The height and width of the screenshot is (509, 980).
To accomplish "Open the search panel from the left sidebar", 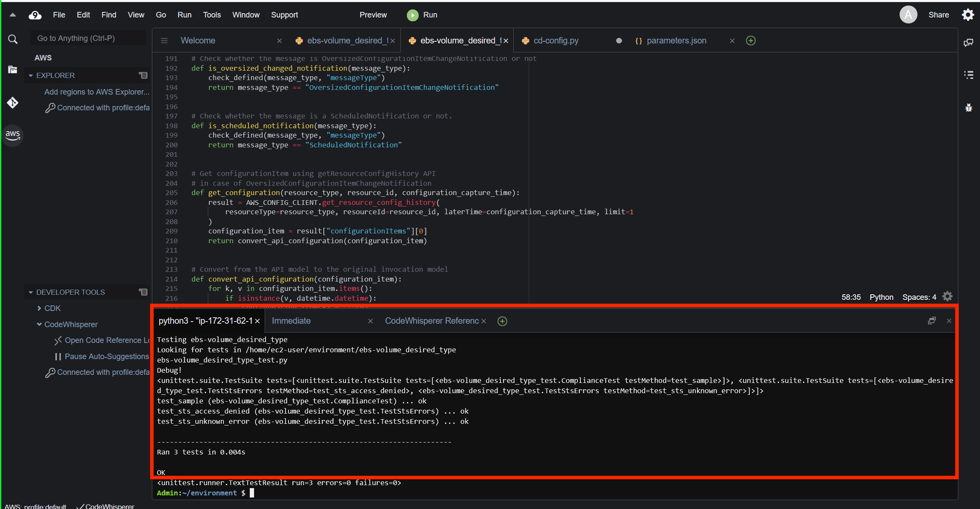I will [x=12, y=39].
